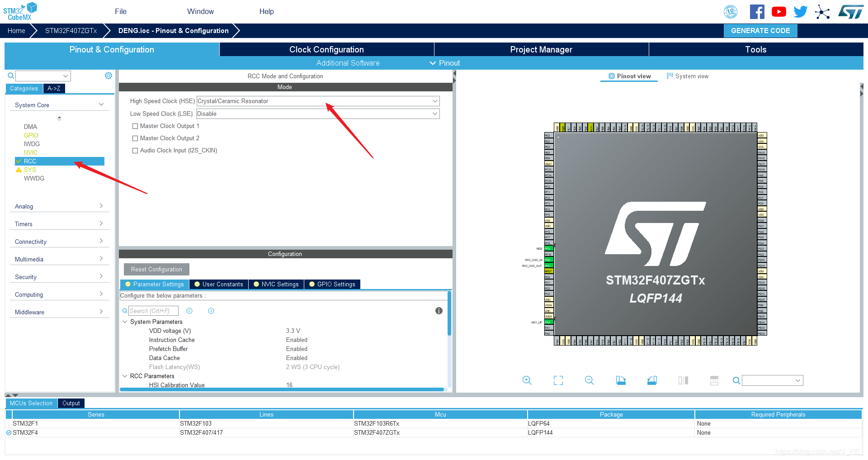Click the pin search magnifier icon
This screenshot has height=460, width=868.
click(736, 380)
